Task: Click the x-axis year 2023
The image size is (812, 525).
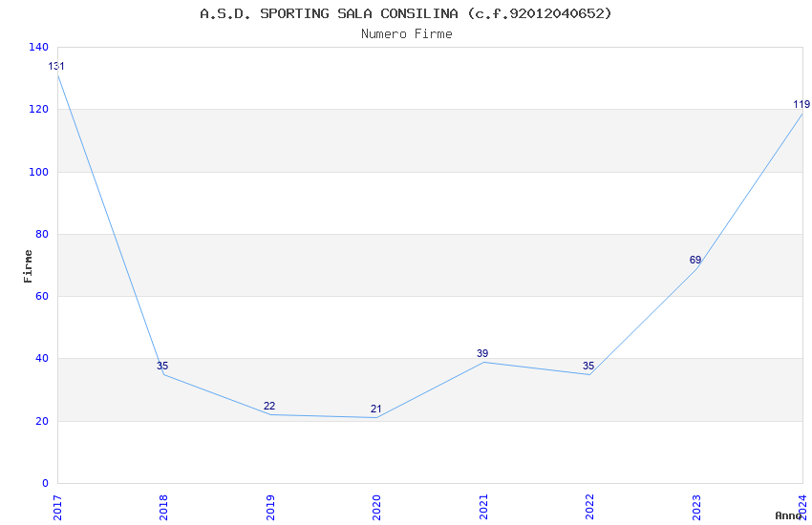Action: [x=696, y=508]
